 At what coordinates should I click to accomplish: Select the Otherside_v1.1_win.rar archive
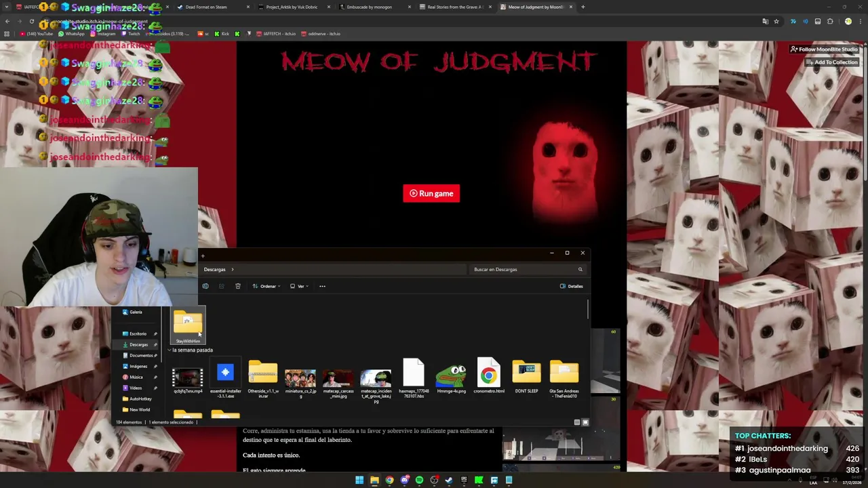coord(263,378)
